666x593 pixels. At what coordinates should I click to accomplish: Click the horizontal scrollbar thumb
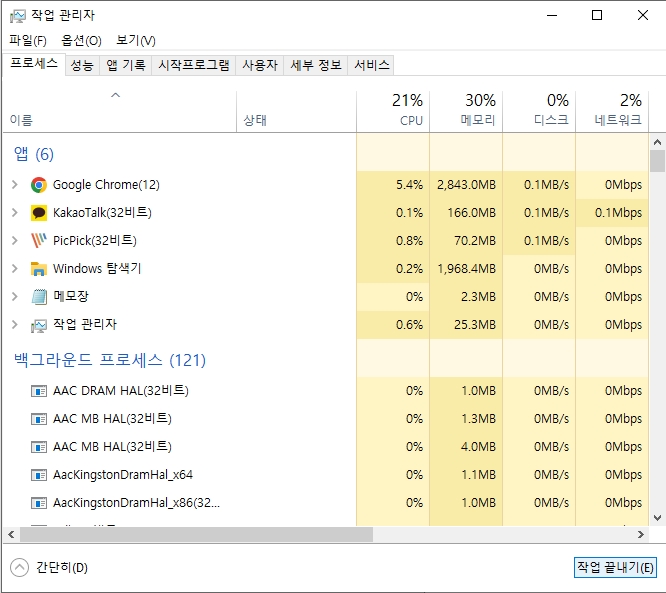[196, 534]
